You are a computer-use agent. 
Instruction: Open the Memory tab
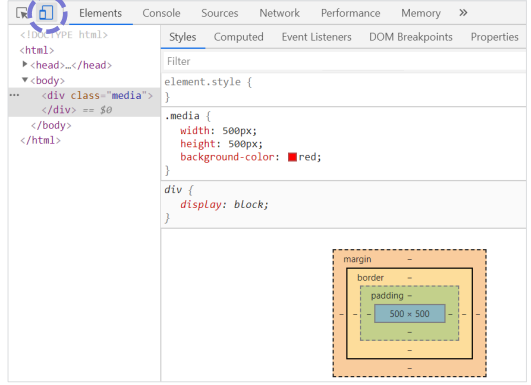(421, 13)
